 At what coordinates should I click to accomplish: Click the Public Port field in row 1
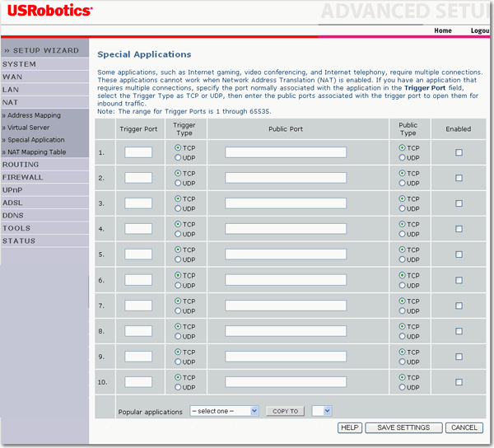286,152
